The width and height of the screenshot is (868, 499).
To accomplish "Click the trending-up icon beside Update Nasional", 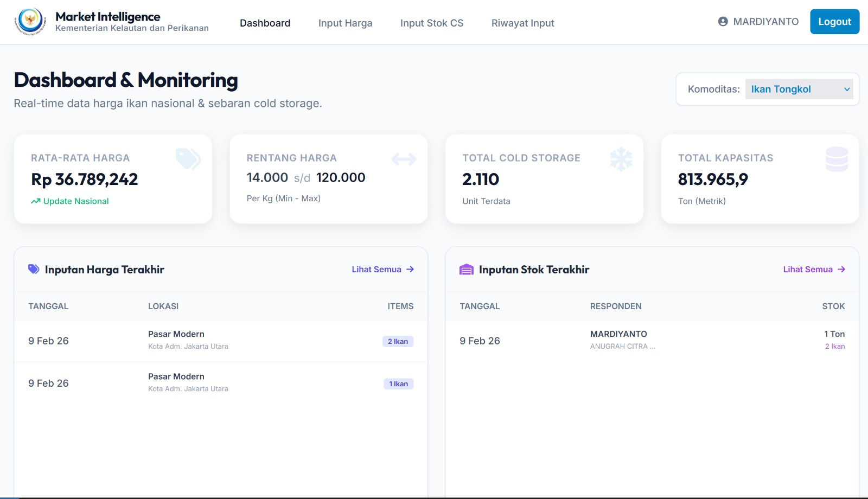I will [36, 201].
